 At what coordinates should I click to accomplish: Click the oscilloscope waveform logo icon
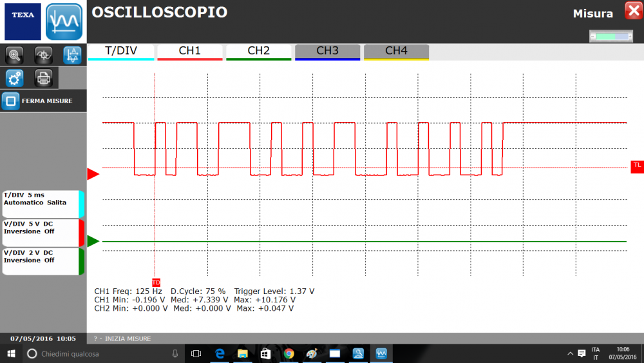(x=64, y=21)
